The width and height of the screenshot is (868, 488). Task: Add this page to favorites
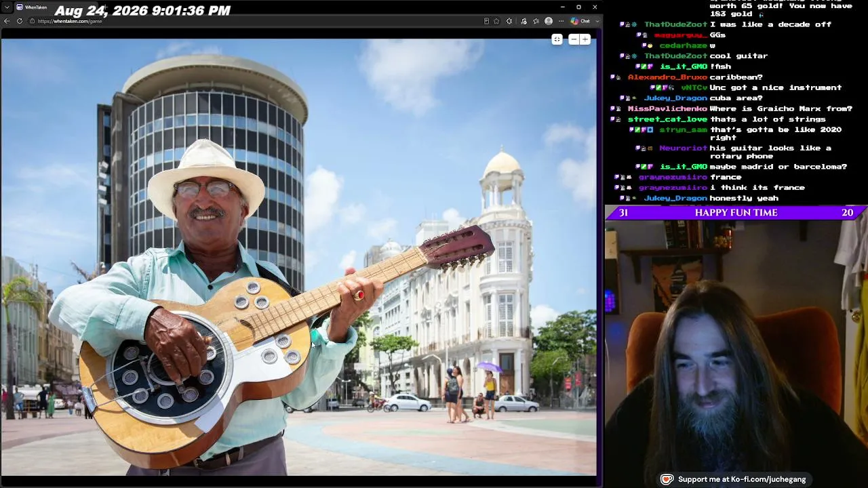pyautogui.click(x=496, y=21)
